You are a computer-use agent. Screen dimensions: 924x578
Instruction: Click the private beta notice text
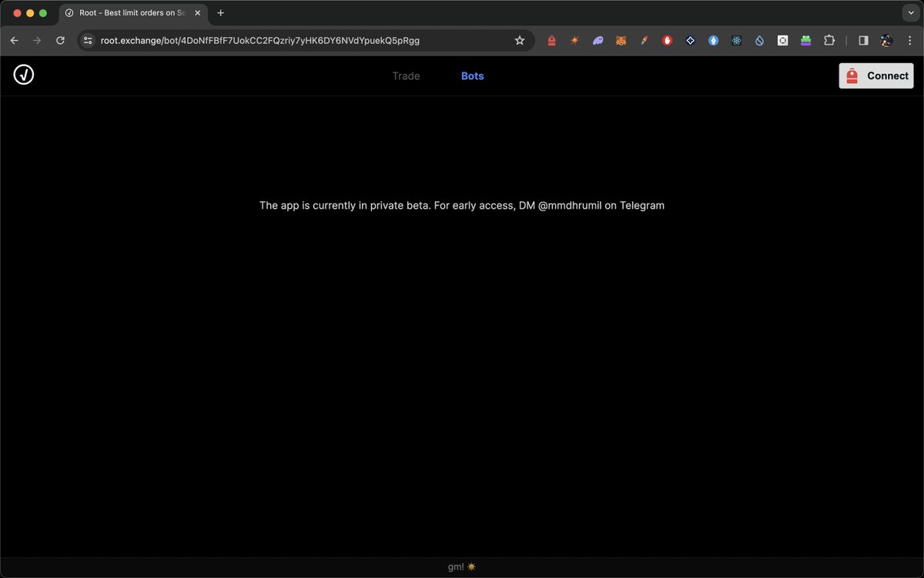[462, 206]
